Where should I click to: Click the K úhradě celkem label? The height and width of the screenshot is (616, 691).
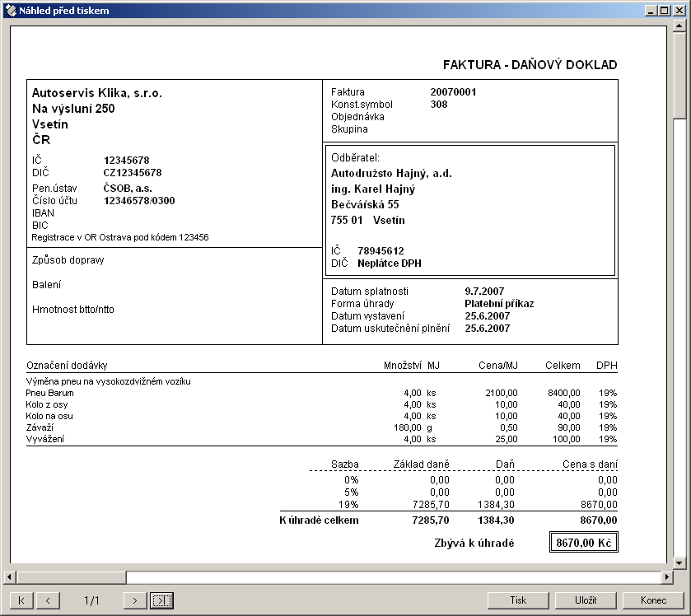point(319,520)
